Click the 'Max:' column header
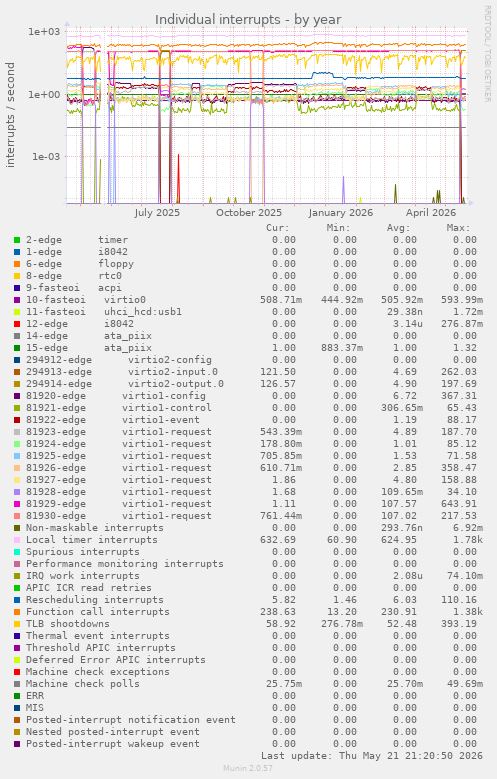This screenshot has height=779, width=497. pyautogui.click(x=458, y=228)
